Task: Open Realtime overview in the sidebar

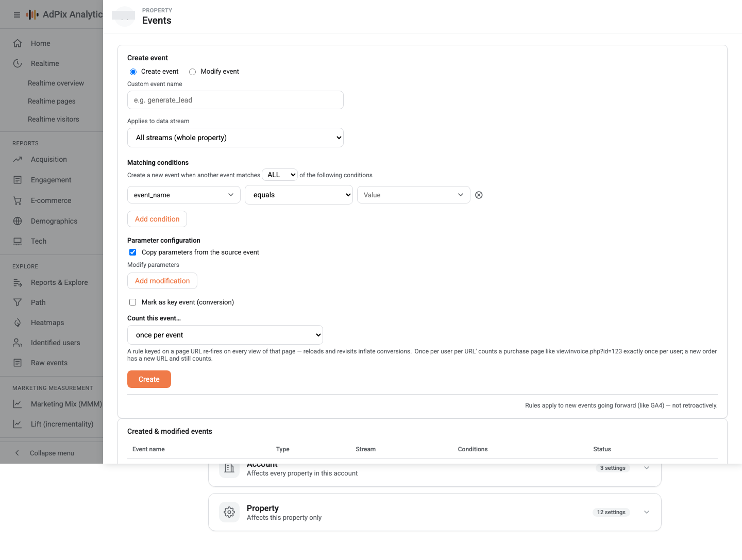Action: tap(56, 83)
